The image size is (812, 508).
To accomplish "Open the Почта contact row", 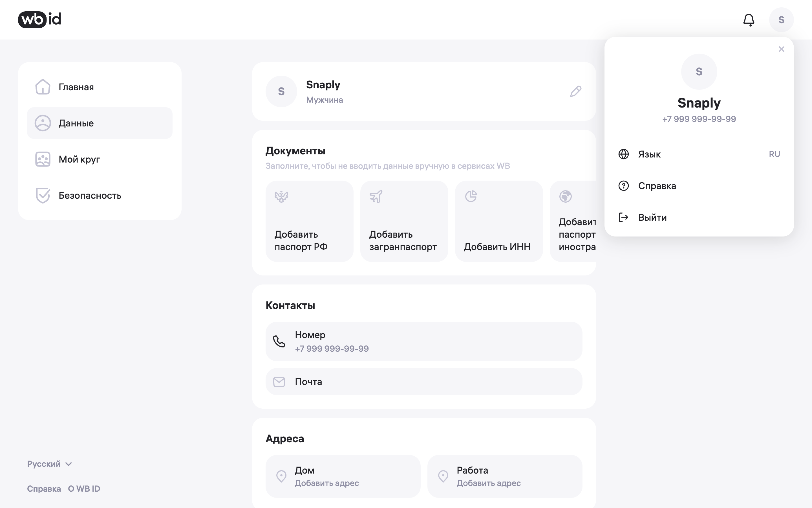I will pyautogui.click(x=424, y=382).
